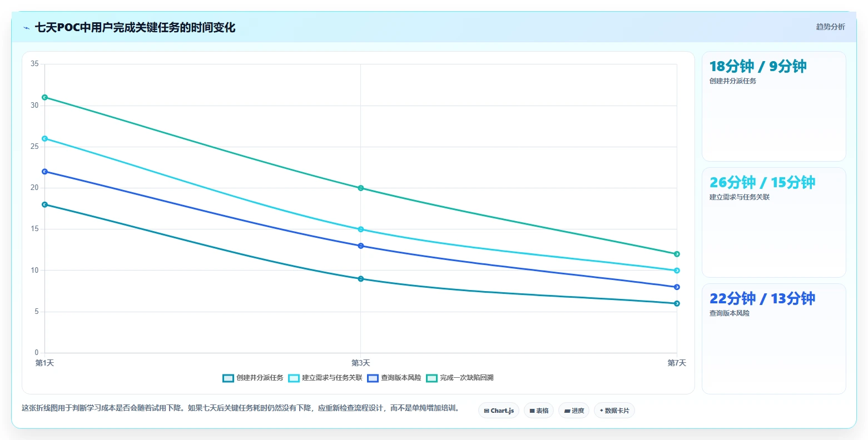
Task: Select the 查询版本风险 point at 第7天
Action: click(677, 287)
